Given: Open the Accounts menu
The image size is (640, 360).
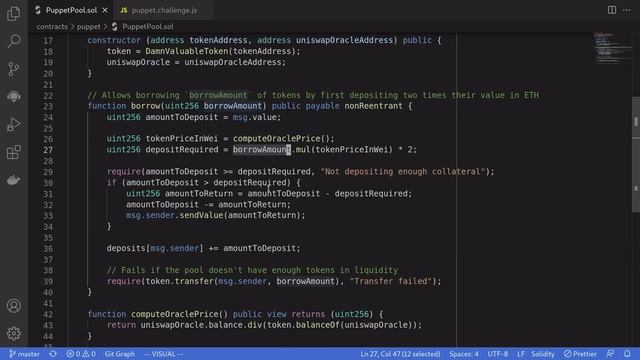Looking at the screenshot, I should tap(13, 306).
